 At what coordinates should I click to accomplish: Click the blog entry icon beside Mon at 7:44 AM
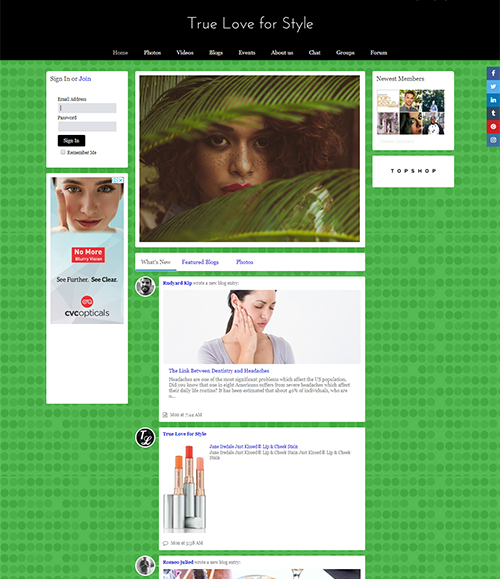click(165, 415)
